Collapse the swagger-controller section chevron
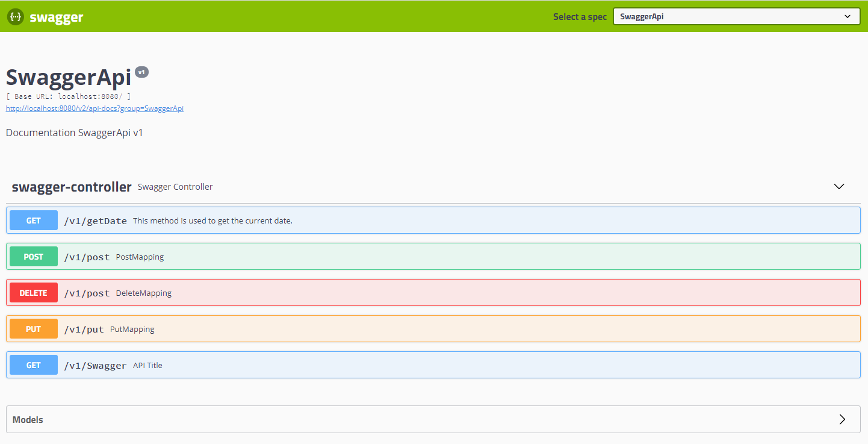The height and width of the screenshot is (444, 868). [x=839, y=187]
